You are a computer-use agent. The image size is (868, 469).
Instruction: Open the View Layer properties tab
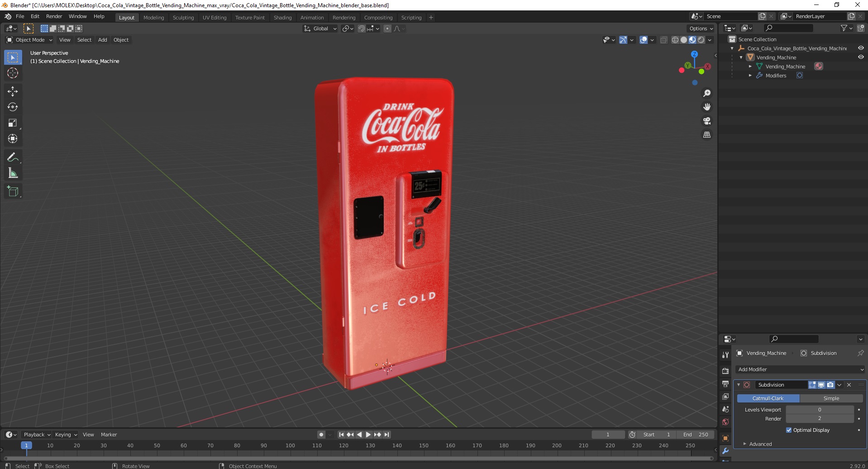pos(725,397)
